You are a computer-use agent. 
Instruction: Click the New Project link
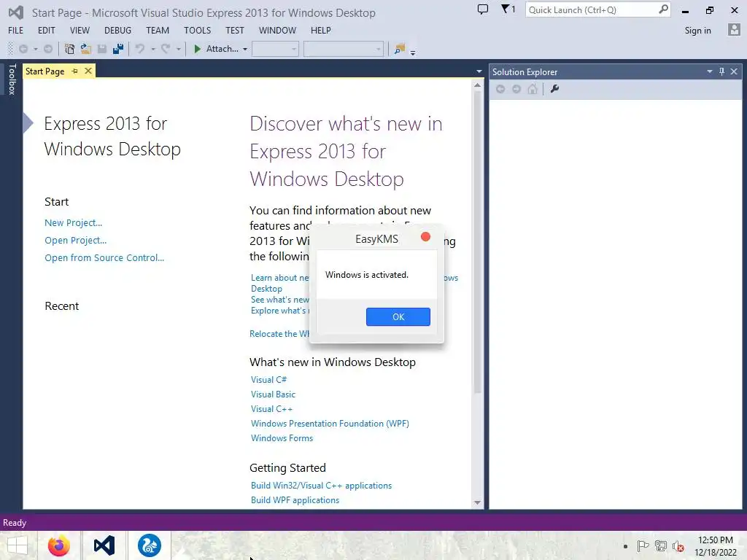pyautogui.click(x=74, y=223)
